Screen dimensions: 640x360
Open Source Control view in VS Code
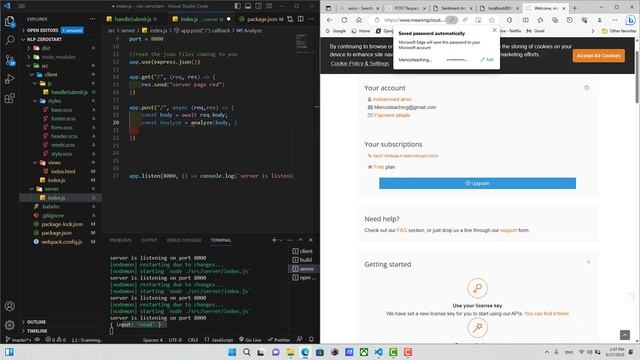[x=9, y=60]
